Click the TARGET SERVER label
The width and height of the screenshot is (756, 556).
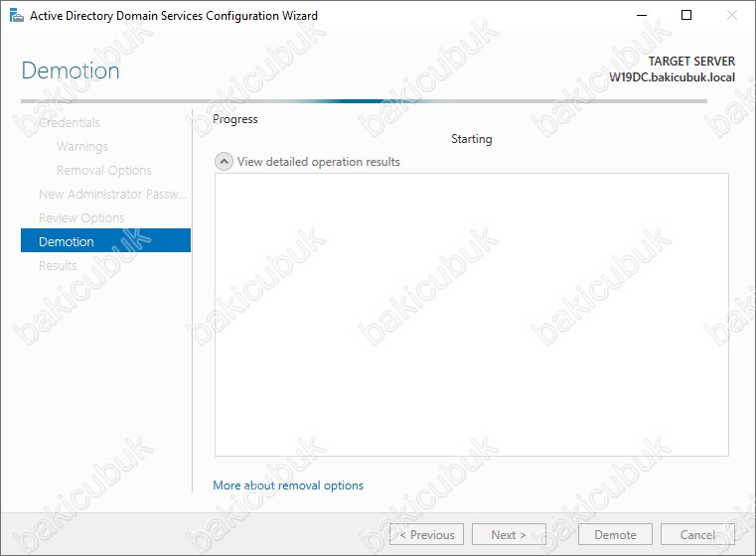coord(691,62)
